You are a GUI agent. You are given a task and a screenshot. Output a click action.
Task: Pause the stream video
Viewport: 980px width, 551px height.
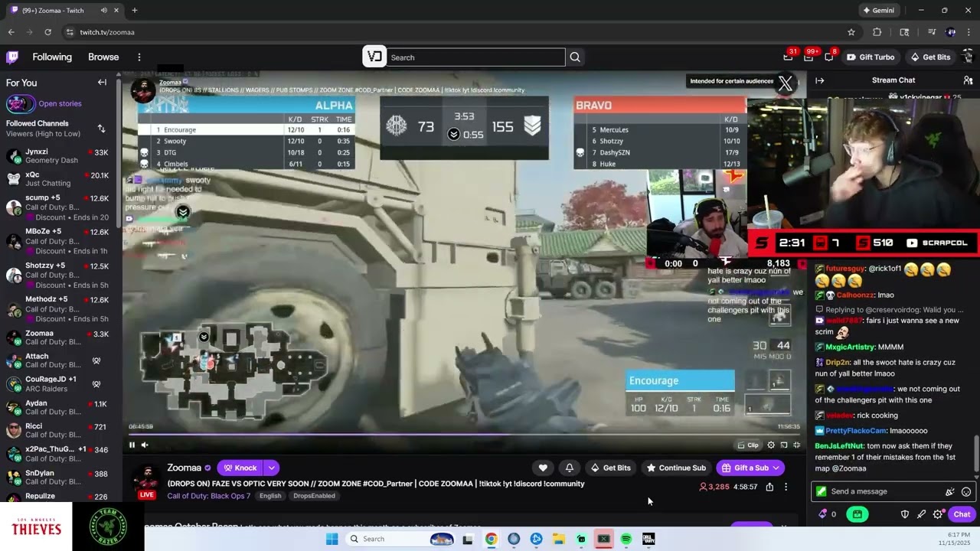(x=132, y=445)
